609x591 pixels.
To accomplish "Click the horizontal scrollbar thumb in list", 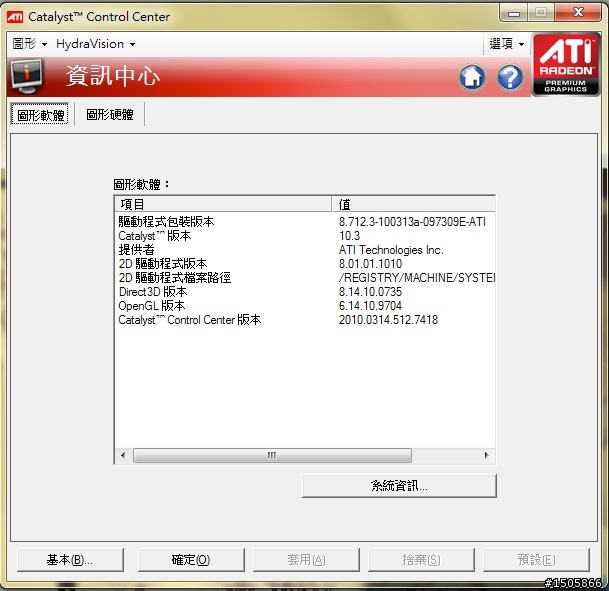I will coord(272,455).
